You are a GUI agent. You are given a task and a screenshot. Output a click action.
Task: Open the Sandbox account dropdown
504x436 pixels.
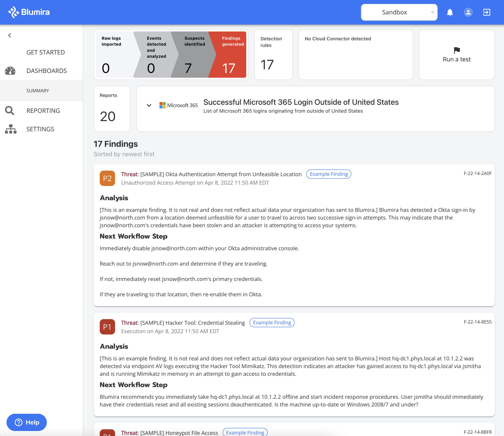coord(399,12)
